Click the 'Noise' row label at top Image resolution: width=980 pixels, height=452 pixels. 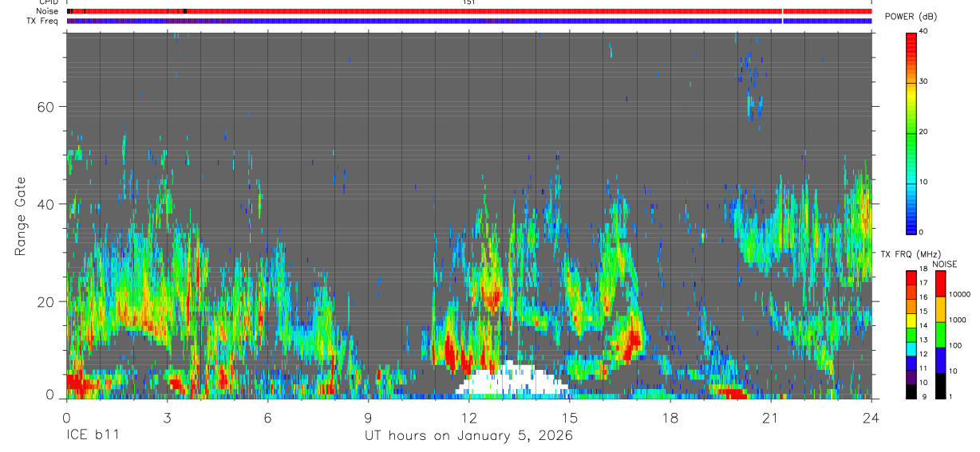tap(49, 11)
